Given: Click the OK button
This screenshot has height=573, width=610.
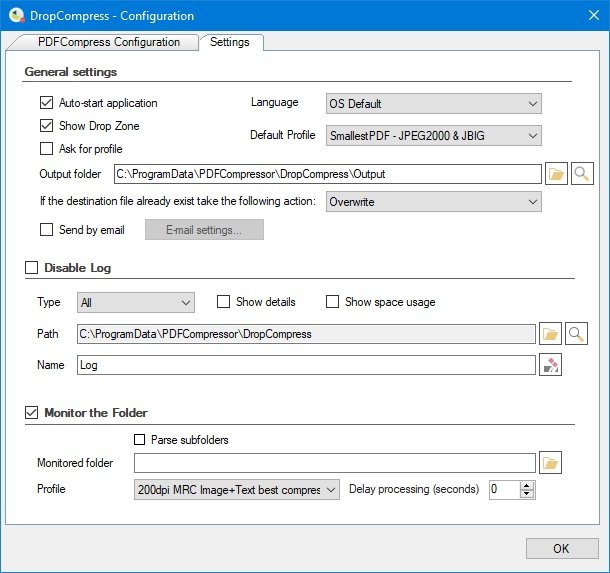Looking at the screenshot, I should coord(560,548).
